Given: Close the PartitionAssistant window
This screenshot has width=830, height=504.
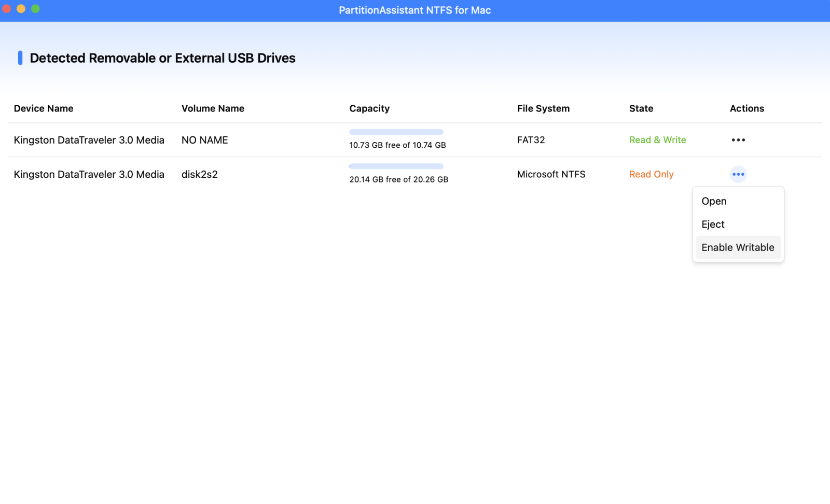Looking at the screenshot, I should (x=7, y=9).
